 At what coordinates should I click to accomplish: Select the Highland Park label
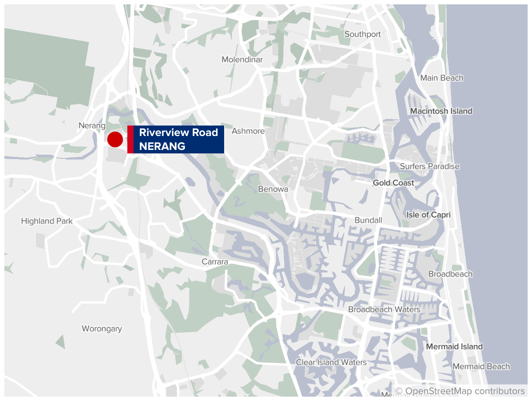tap(47, 221)
